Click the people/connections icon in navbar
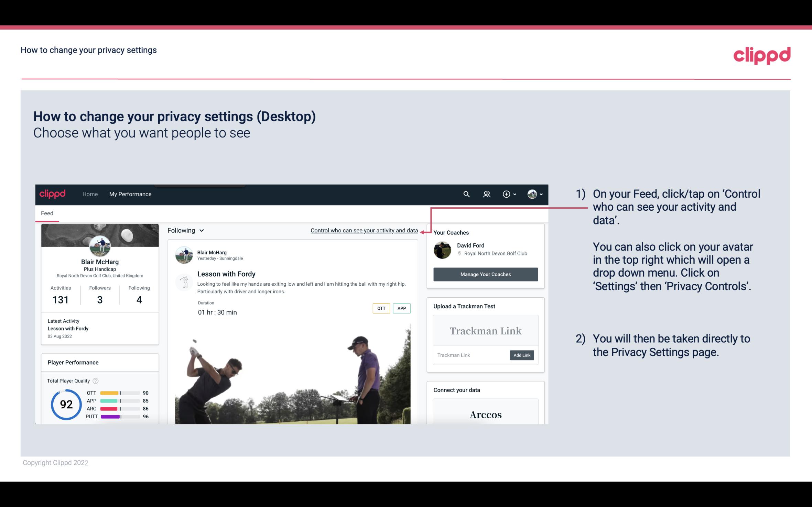The image size is (812, 507). point(486,193)
